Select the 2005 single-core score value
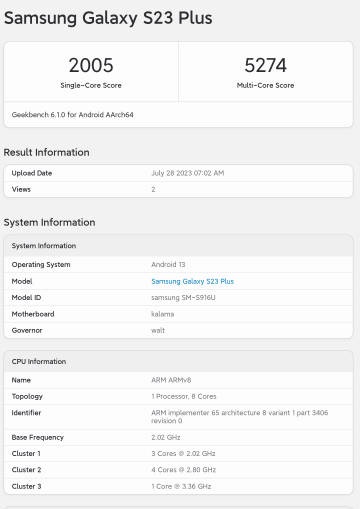The height and width of the screenshot is (509, 360). click(91, 65)
